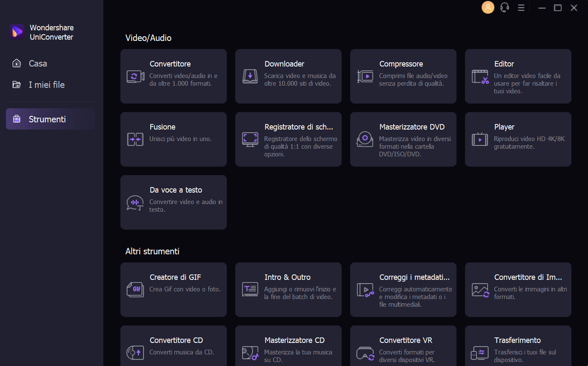Click the Intro & Outro text icon
The height and width of the screenshot is (366, 588).
250,290
